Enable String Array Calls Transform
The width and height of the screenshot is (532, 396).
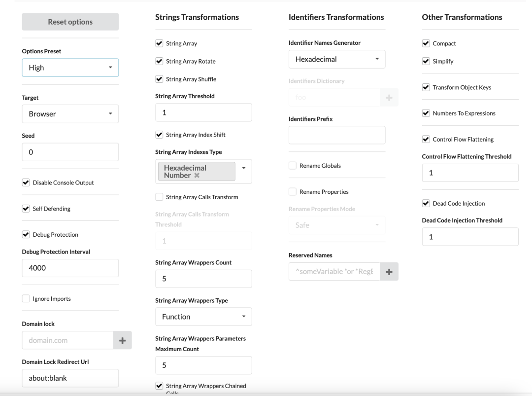(159, 197)
